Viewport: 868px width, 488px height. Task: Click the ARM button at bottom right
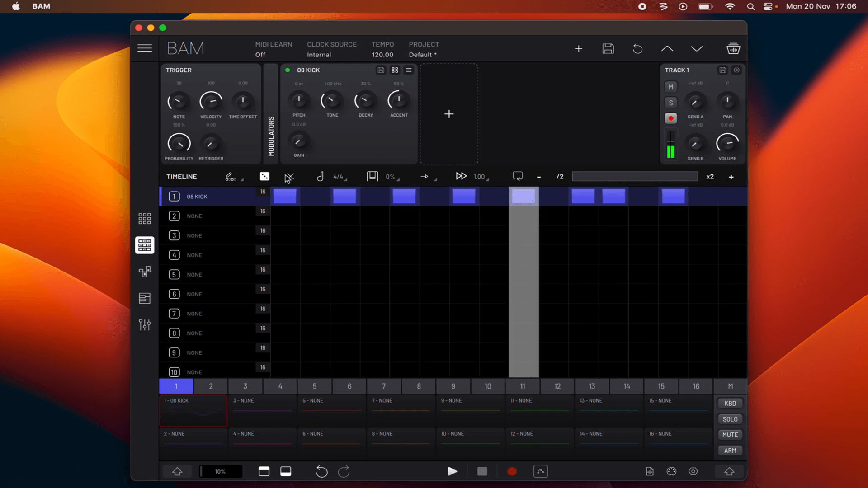(729, 450)
